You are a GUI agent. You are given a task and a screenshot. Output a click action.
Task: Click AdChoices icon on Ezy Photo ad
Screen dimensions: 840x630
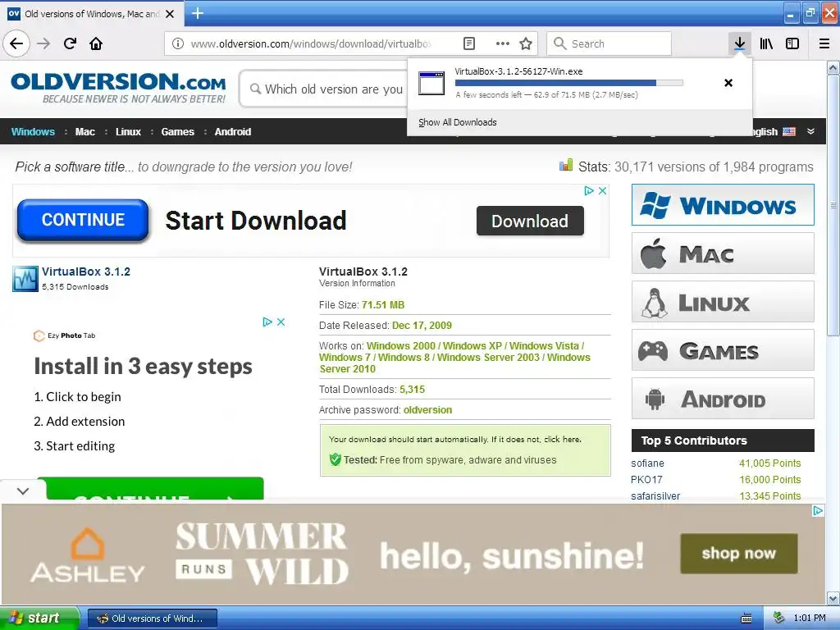click(x=267, y=322)
